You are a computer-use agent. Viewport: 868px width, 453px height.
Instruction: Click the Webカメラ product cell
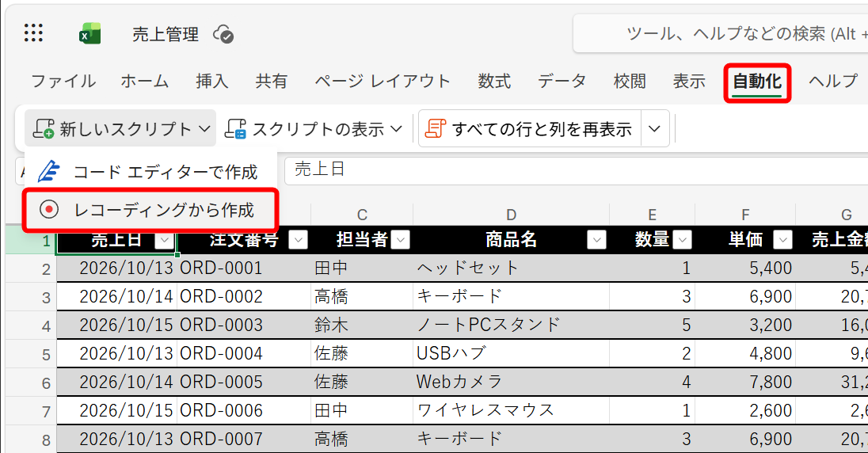tap(511, 382)
